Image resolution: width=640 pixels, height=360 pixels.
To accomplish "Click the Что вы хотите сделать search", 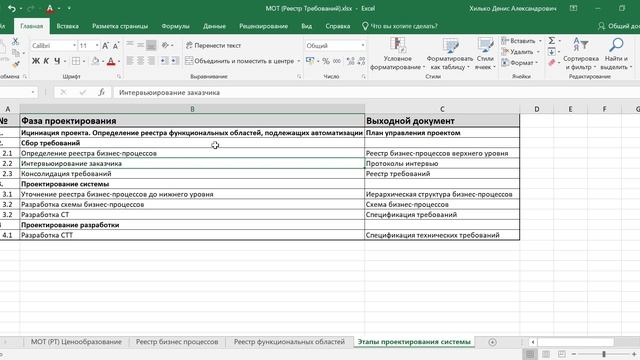I will tap(400, 26).
